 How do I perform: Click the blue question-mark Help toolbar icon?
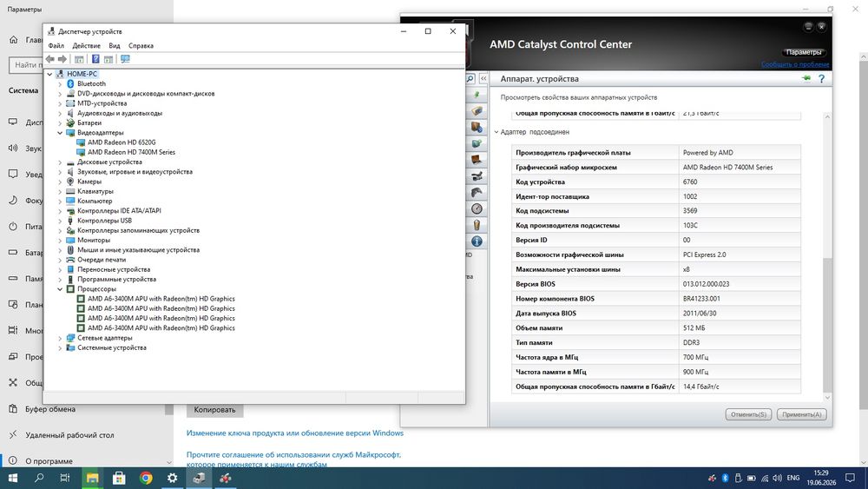tap(95, 59)
